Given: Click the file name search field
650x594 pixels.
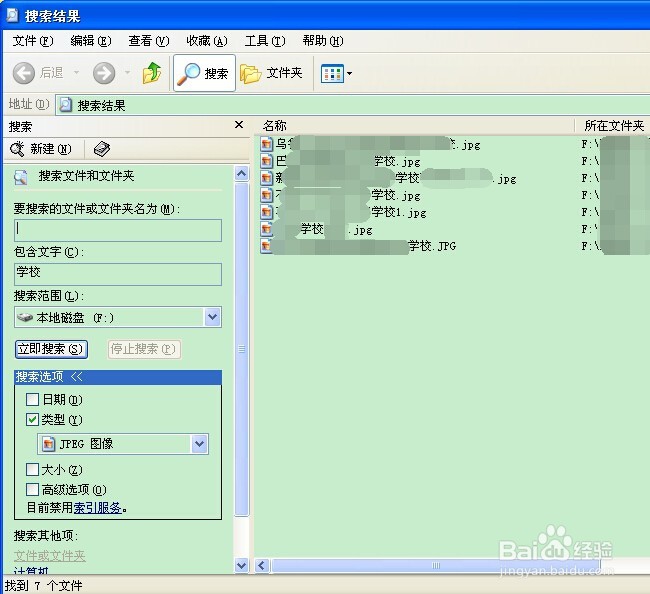Looking at the screenshot, I should point(118,230).
